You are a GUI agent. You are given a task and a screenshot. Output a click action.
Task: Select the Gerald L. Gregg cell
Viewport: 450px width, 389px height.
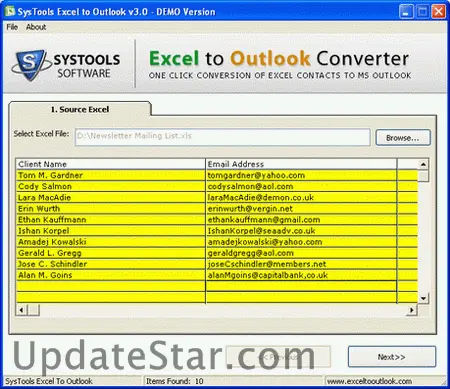tap(111, 253)
